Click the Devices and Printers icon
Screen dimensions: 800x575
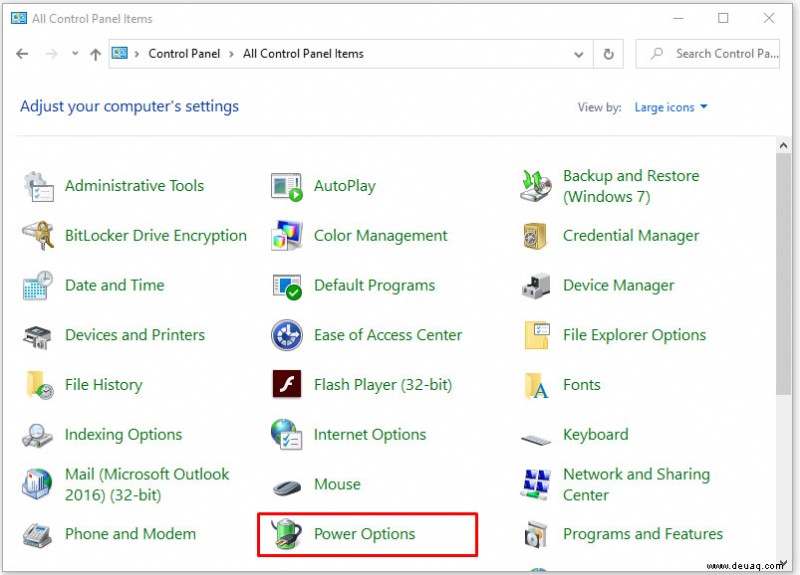pyautogui.click(x=37, y=336)
